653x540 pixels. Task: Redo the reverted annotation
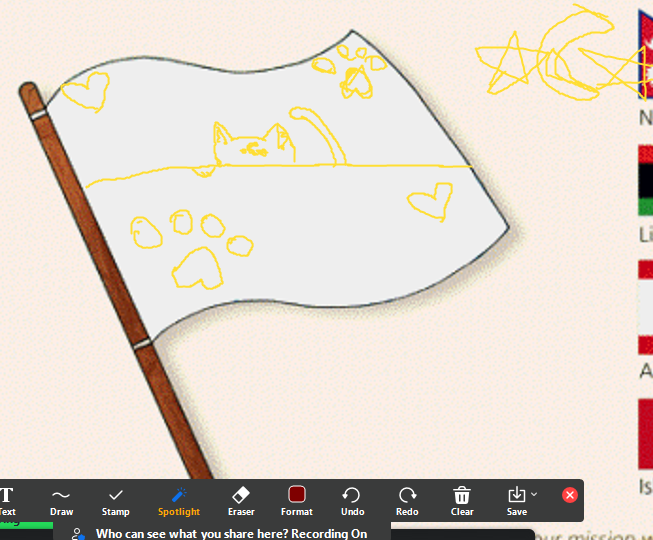[x=407, y=499]
